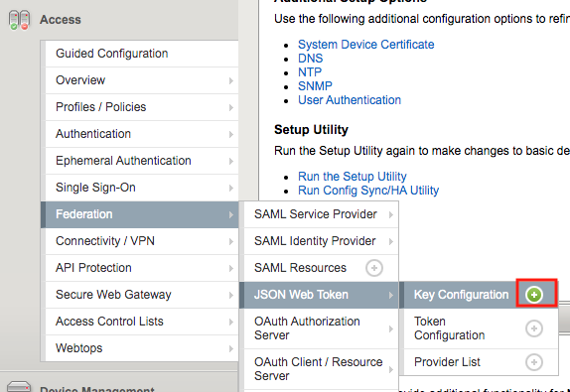
Task: Expand the Webtops submenu arrow
Action: pyautogui.click(x=231, y=348)
